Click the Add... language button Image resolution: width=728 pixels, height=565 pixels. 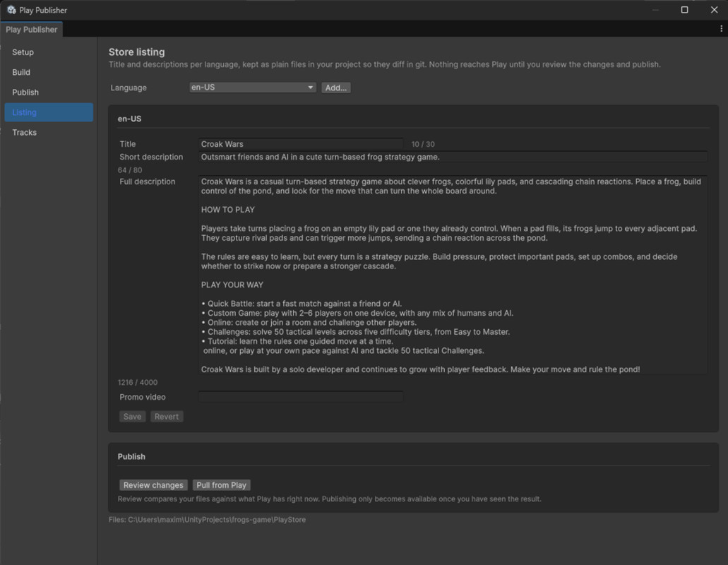[x=335, y=88]
